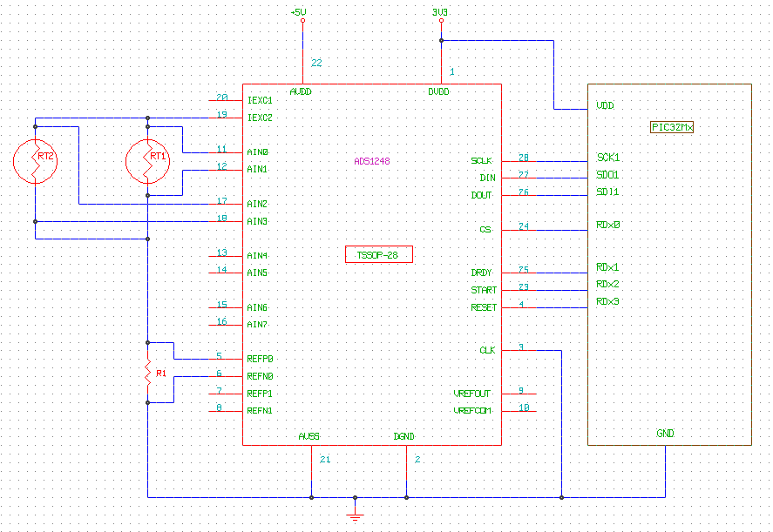773x532 pixels.
Task: Click the RESET pin label
Action: pos(484,307)
